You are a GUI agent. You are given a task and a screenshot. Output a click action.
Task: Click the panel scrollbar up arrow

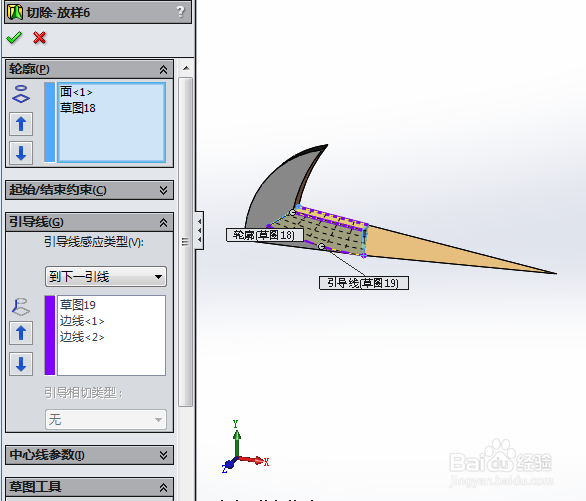[186, 68]
